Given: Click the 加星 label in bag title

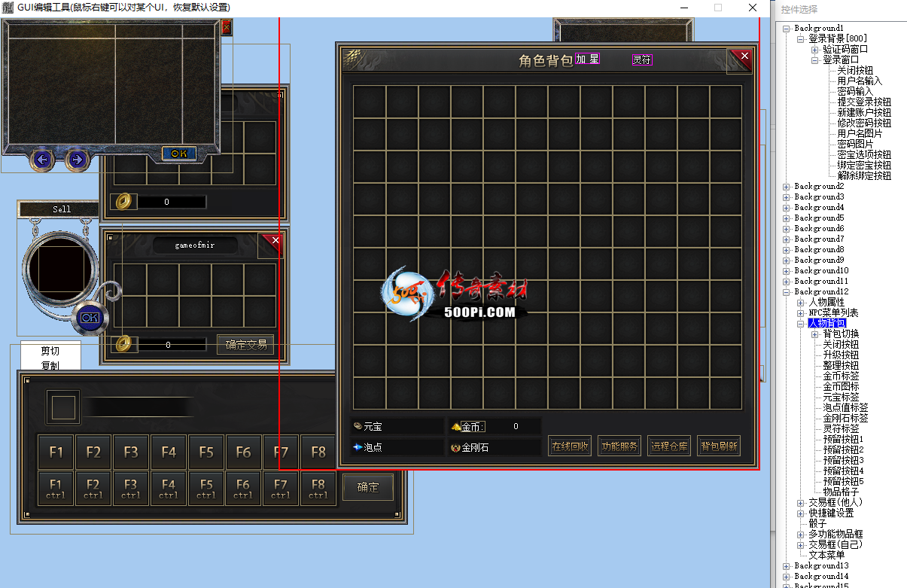Looking at the screenshot, I should tap(588, 59).
